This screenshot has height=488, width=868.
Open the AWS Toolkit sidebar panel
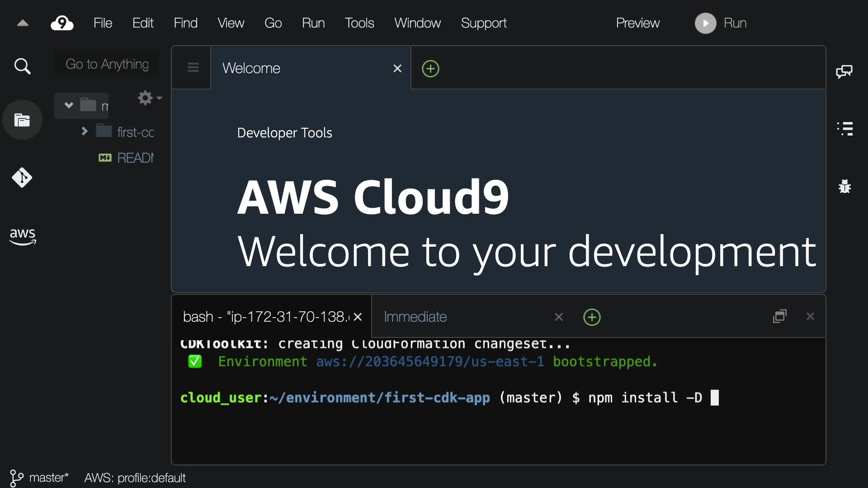(x=23, y=236)
